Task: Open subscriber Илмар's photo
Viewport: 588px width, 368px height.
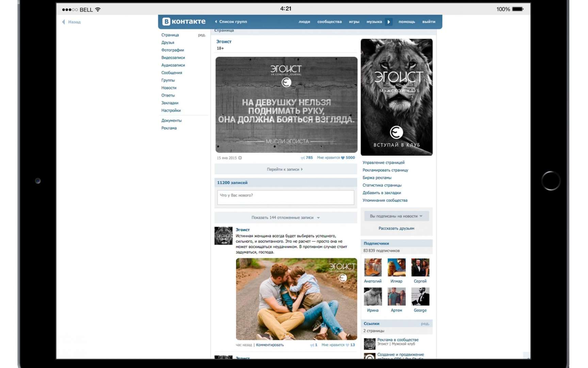Action: [x=396, y=267]
